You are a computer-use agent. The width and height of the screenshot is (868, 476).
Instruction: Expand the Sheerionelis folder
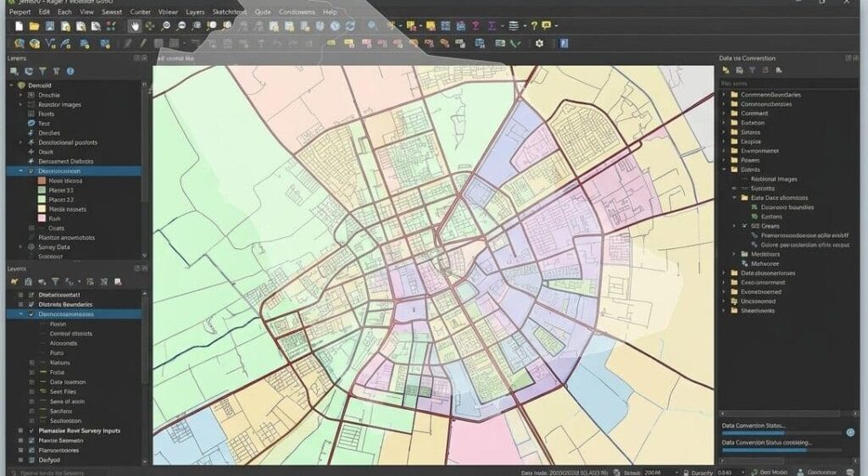tap(724, 311)
